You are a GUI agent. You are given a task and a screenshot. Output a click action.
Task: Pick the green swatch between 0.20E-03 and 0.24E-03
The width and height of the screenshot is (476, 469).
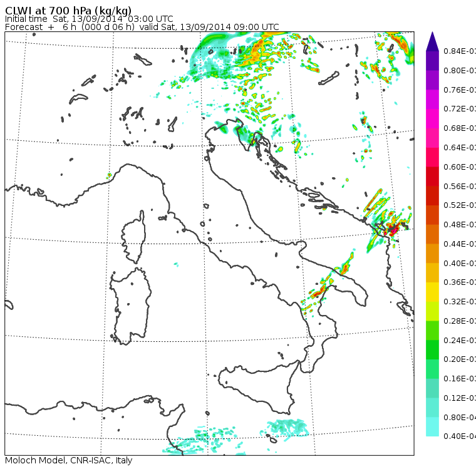tap(432, 349)
